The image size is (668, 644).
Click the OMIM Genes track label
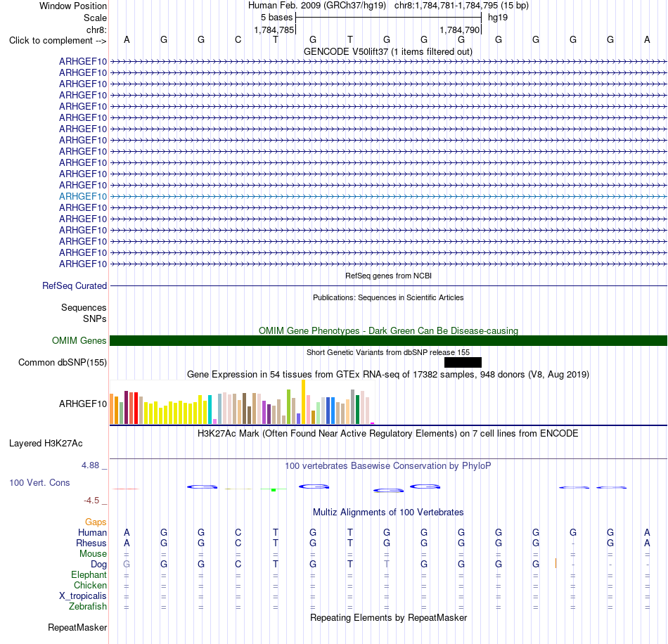(x=79, y=341)
